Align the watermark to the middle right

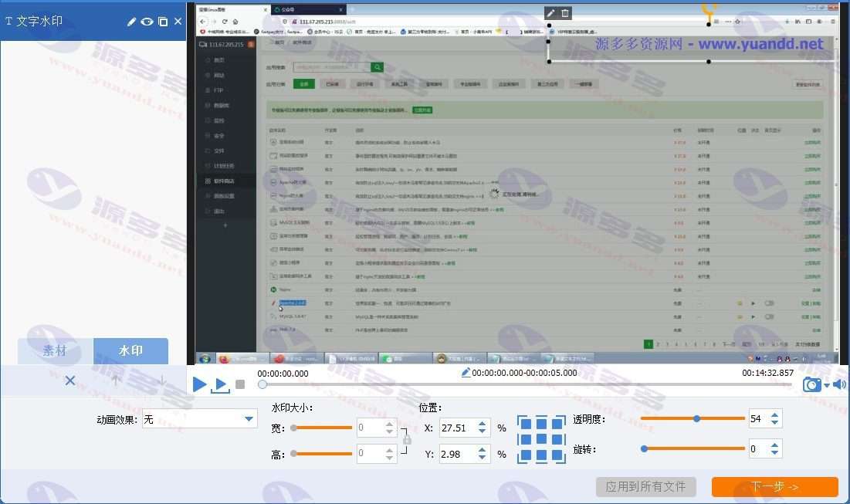[x=558, y=439]
